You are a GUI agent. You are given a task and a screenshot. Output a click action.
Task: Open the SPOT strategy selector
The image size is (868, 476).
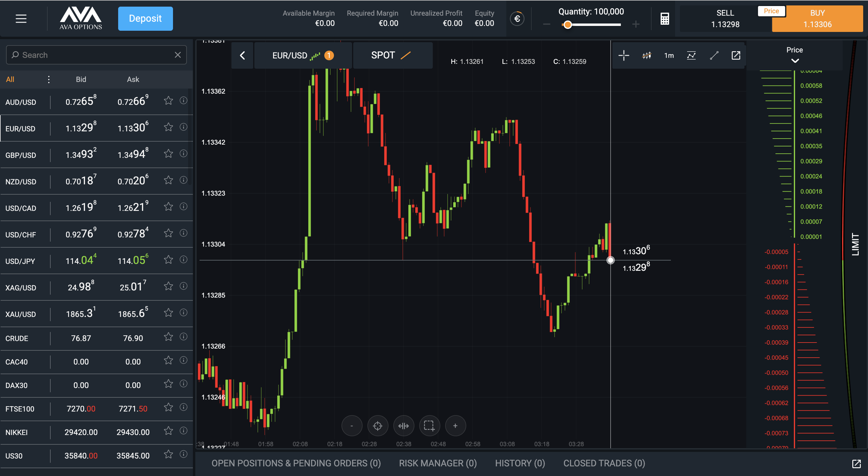coord(392,55)
